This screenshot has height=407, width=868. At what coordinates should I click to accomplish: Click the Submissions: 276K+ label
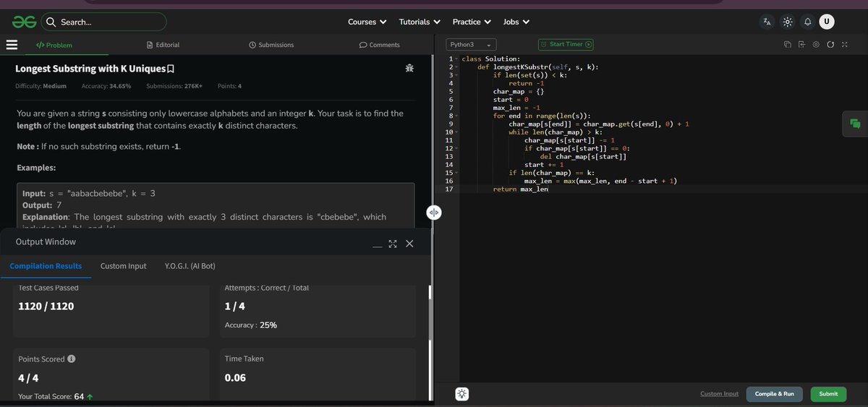coord(174,86)
